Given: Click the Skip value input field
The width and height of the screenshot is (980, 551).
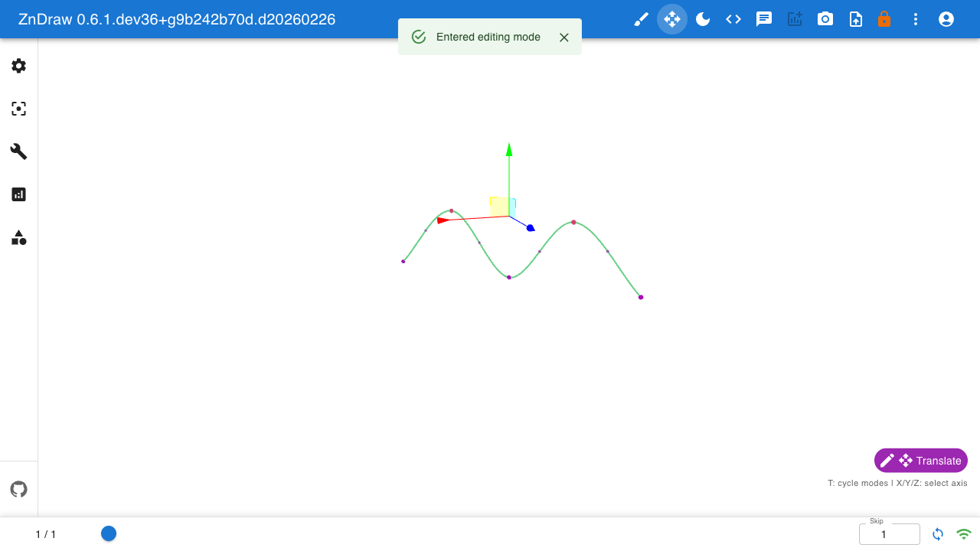Looking at the screenshot, I should [x=890, y=534].
